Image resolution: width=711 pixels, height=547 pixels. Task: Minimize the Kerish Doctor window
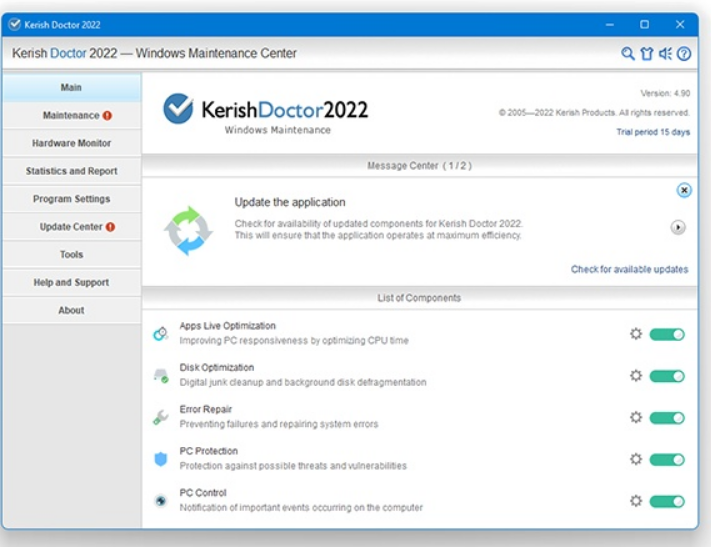(610, 24)
